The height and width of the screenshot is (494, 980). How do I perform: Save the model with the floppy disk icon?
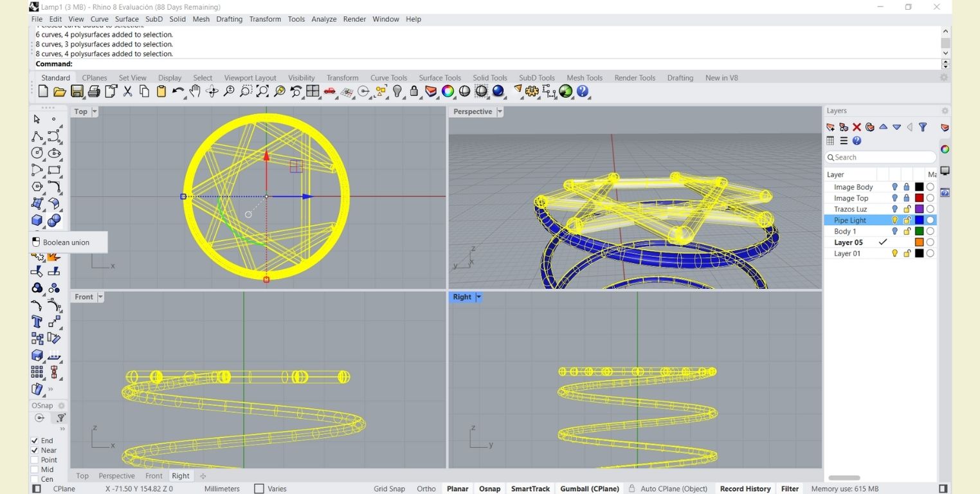[77, 91]
